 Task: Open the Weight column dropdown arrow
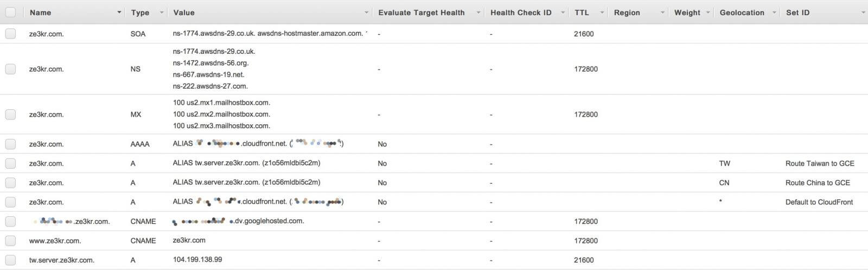(x=708, y=12)
